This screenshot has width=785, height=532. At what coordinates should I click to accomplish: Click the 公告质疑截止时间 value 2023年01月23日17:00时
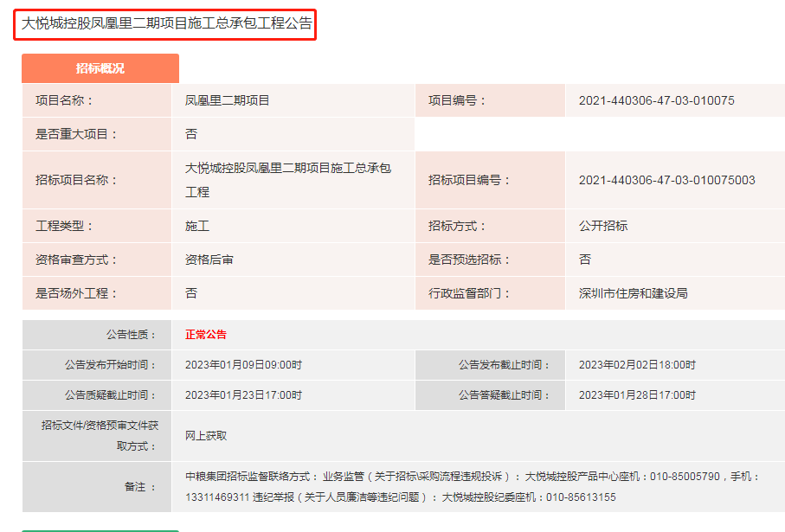pos(243,395)
